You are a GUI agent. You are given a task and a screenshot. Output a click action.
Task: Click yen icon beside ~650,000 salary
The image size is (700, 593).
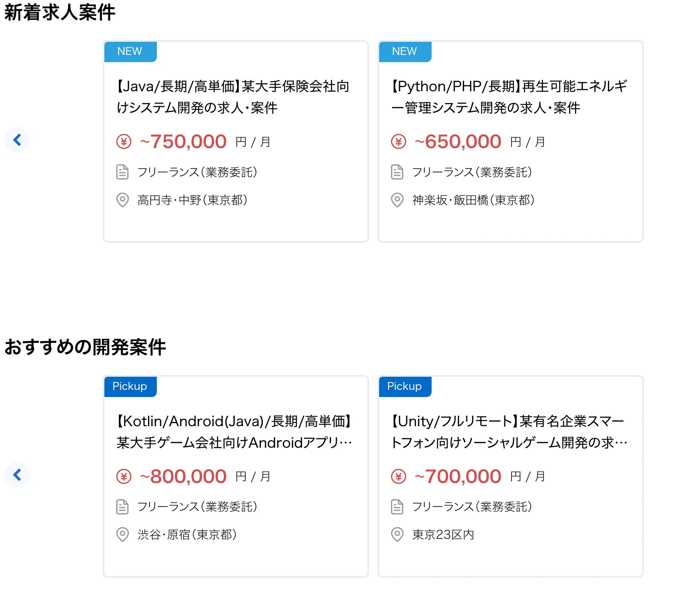pyautogui.click(x=399, y=141)
